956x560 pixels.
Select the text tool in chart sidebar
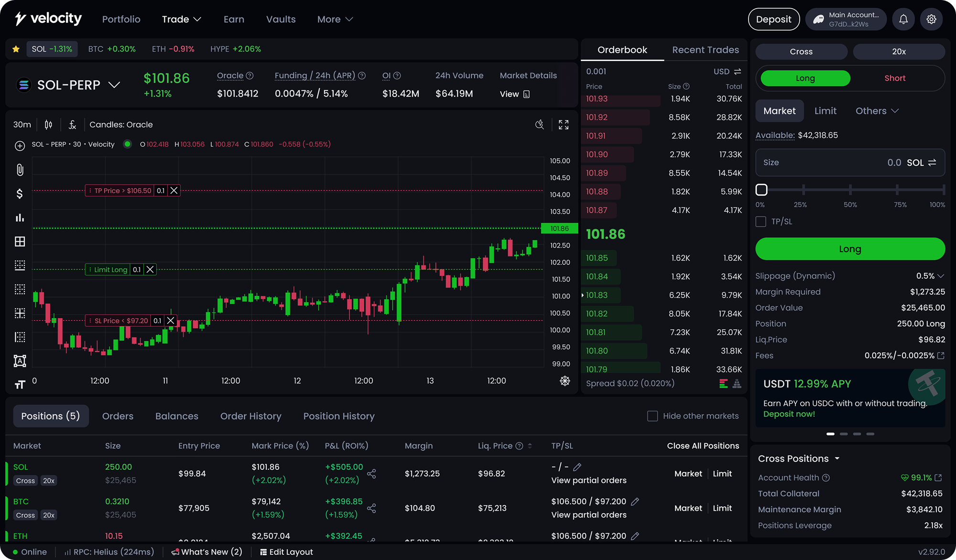pyautogui.click(x=20, y=384)
